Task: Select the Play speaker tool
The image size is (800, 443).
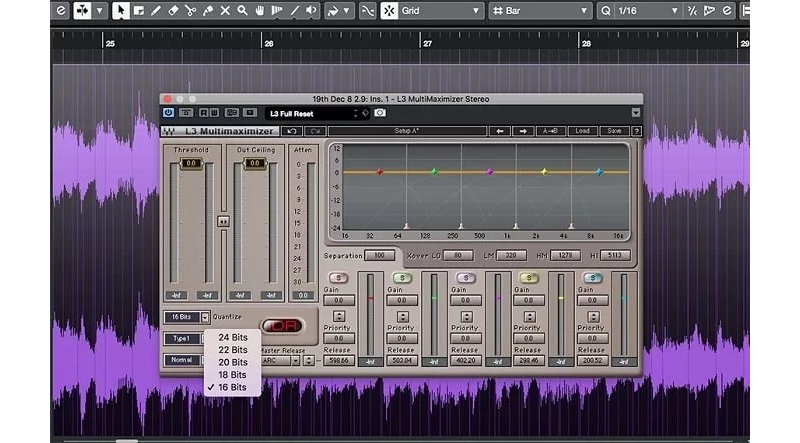Action: pyautogui.click(x=312, y=10)
